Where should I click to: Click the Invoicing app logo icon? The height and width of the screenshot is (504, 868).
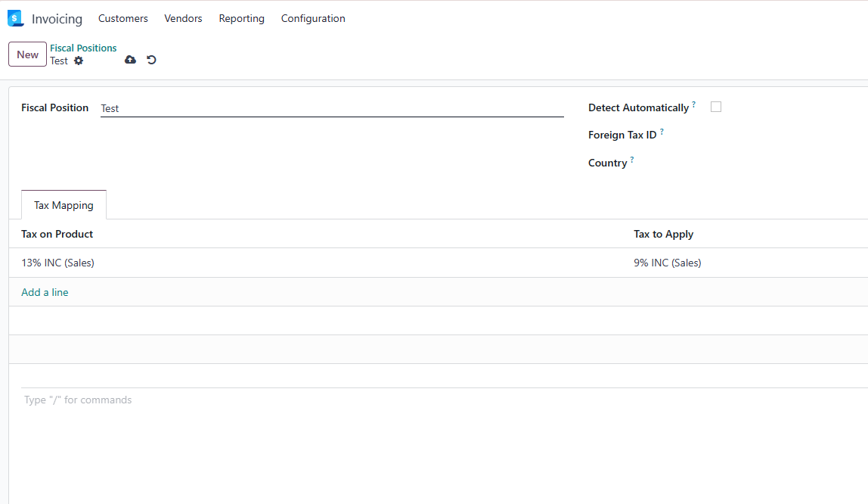click(x=15, y=18)
